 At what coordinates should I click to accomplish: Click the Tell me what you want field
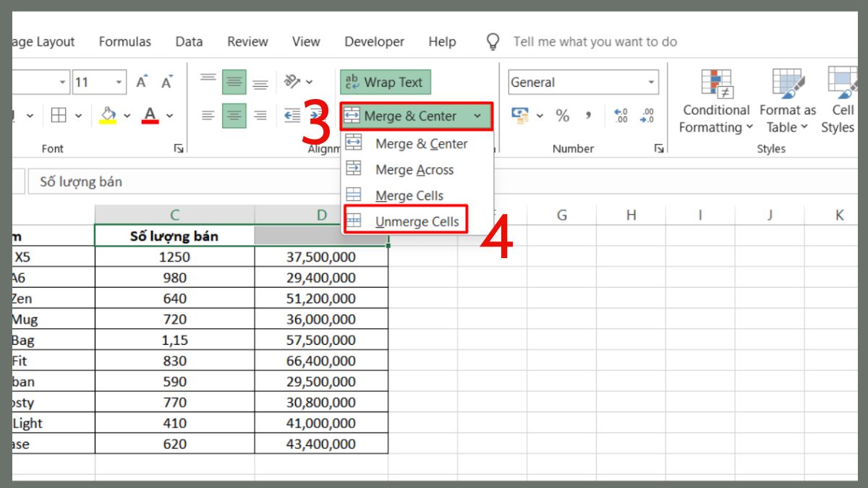[x=595, y=41]
